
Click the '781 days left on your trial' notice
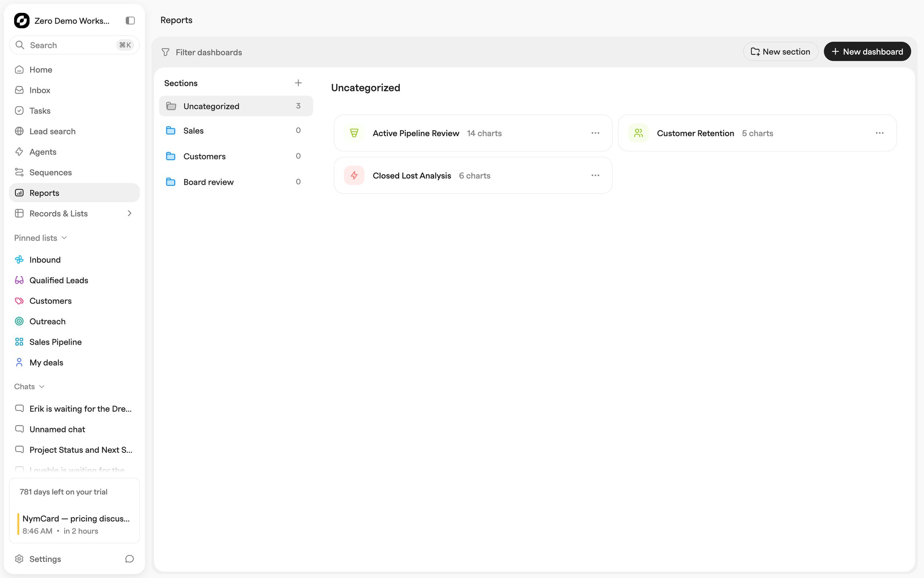(63, 492)
